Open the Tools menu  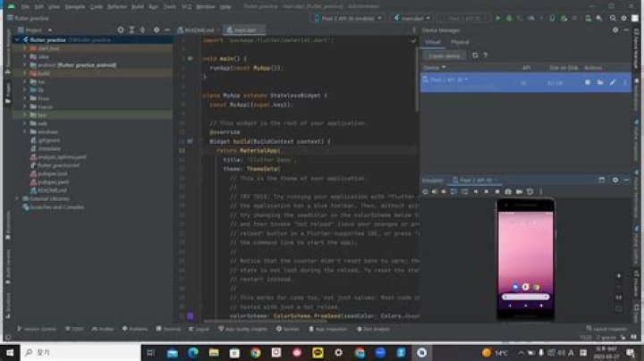point(170,6)
